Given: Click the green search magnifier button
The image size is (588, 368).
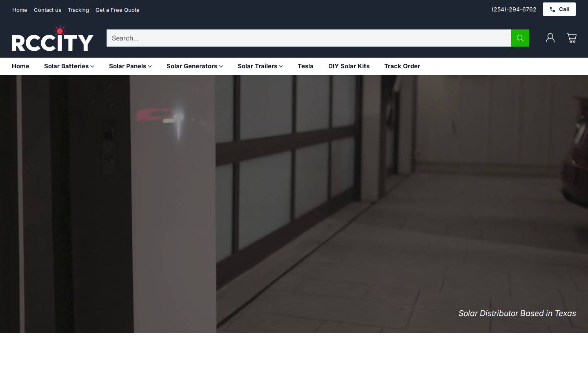Looking at the screenshot, I should (520, 38).
